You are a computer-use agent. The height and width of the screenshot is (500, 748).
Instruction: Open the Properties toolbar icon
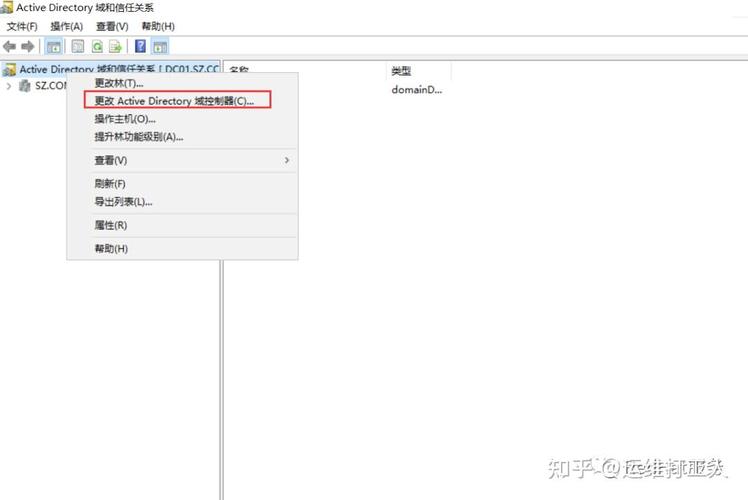click(x=77, y=46)
